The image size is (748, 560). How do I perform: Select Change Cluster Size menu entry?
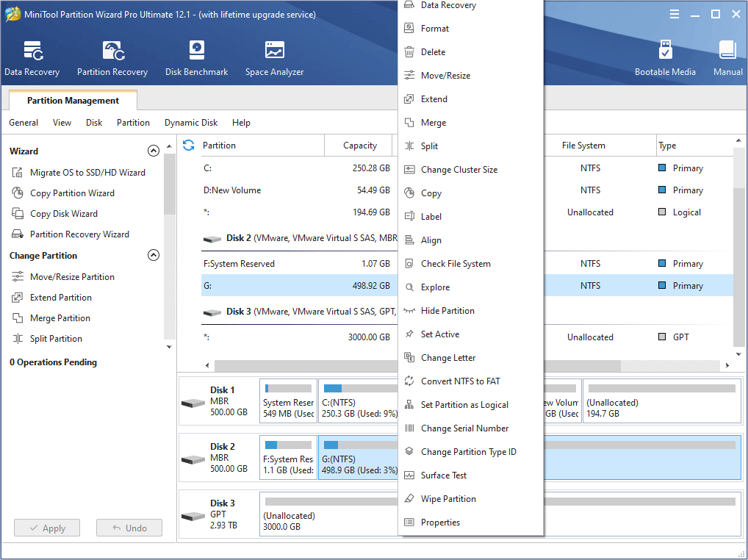pyautogui.click(x=470, y=169)
